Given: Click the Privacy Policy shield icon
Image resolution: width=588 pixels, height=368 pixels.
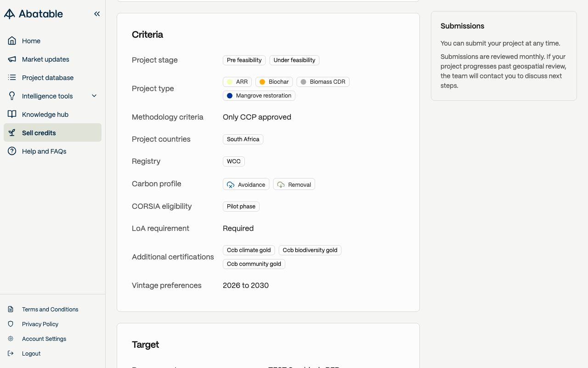Looking at the screenshot, I should (11, 324).
